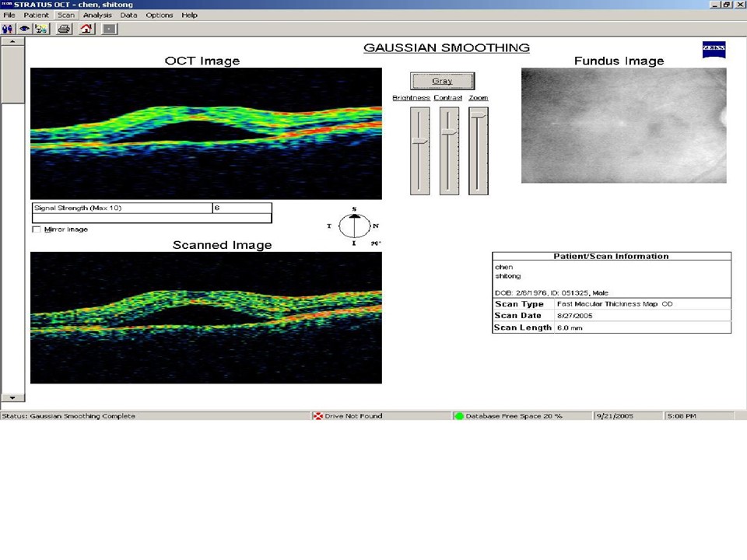Click the Contrast slider handle
This screenshot has width=747, height=560.
coord(449,132)
